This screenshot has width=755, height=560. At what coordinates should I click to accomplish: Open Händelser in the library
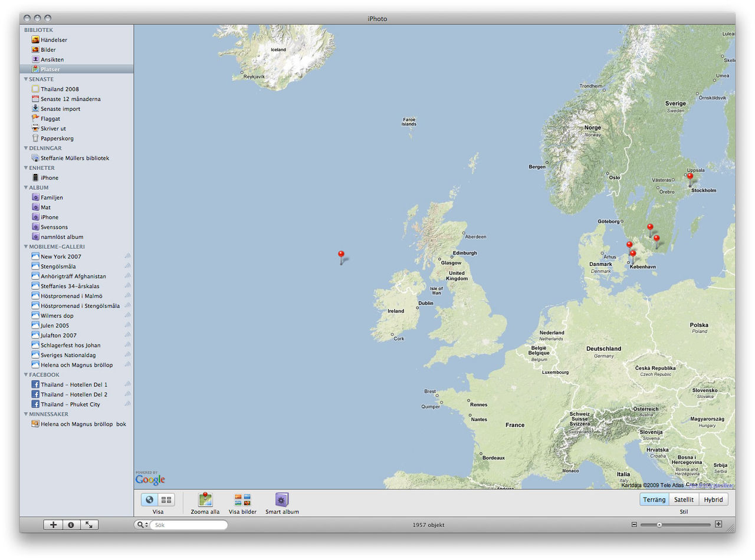[x=53, y=40]
